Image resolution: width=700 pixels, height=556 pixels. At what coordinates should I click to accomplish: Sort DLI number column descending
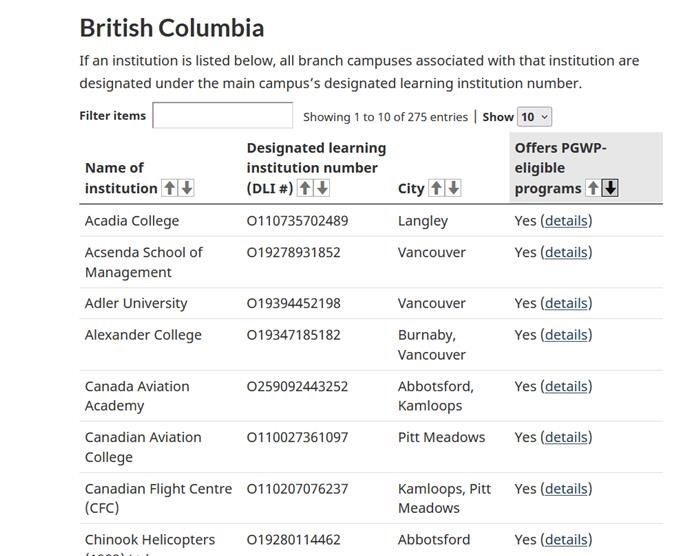pyautogui.click(x=322, y=188)
